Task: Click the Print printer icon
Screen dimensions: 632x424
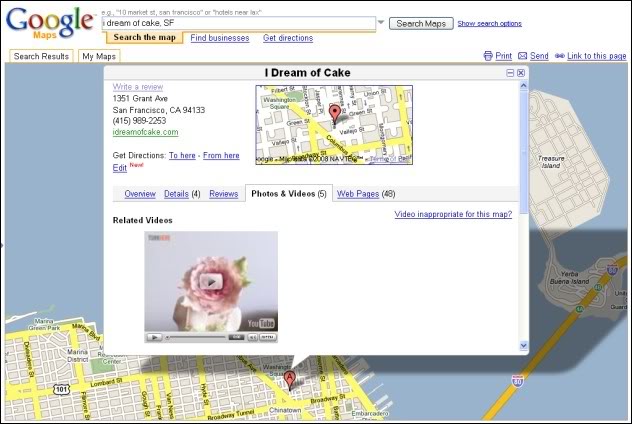Action: pyautogui.click(x=488, y=56)
